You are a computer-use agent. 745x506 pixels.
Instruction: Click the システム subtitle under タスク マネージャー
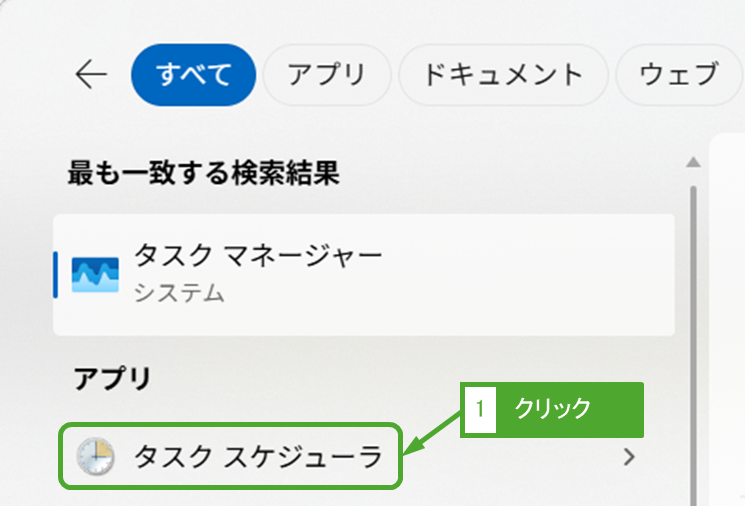click(x=178, y=293)
